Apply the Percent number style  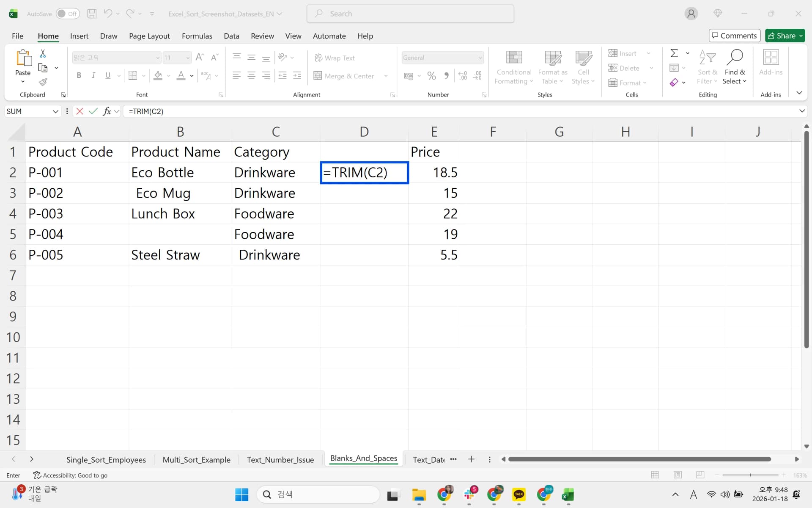point(431,75)
